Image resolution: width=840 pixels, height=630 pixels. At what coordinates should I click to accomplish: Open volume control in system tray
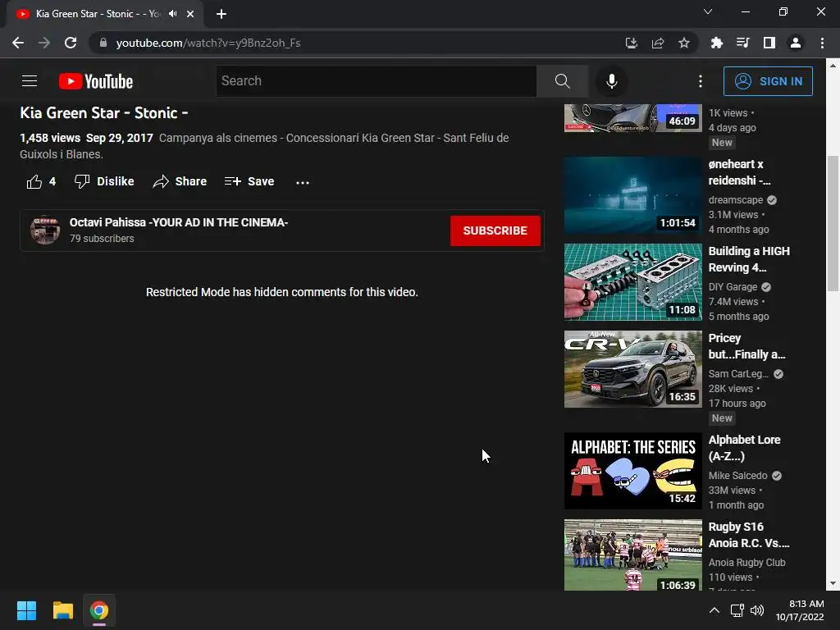pyautogui.click(x=757, y=610)
